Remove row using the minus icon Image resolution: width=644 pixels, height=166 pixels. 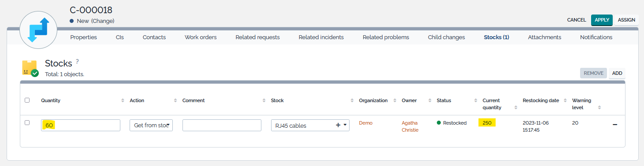point(615,125)
